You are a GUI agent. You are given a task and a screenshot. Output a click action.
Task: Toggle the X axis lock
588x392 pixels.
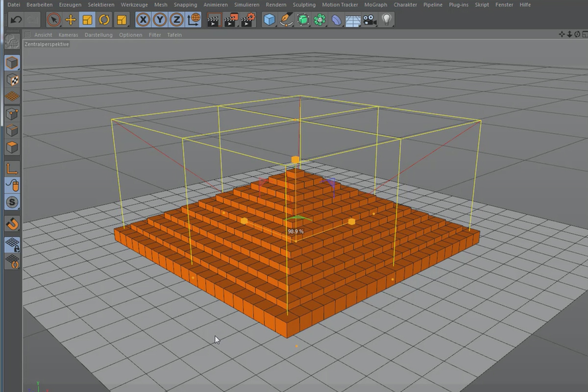pyautogui.click(x=143, y=20)
